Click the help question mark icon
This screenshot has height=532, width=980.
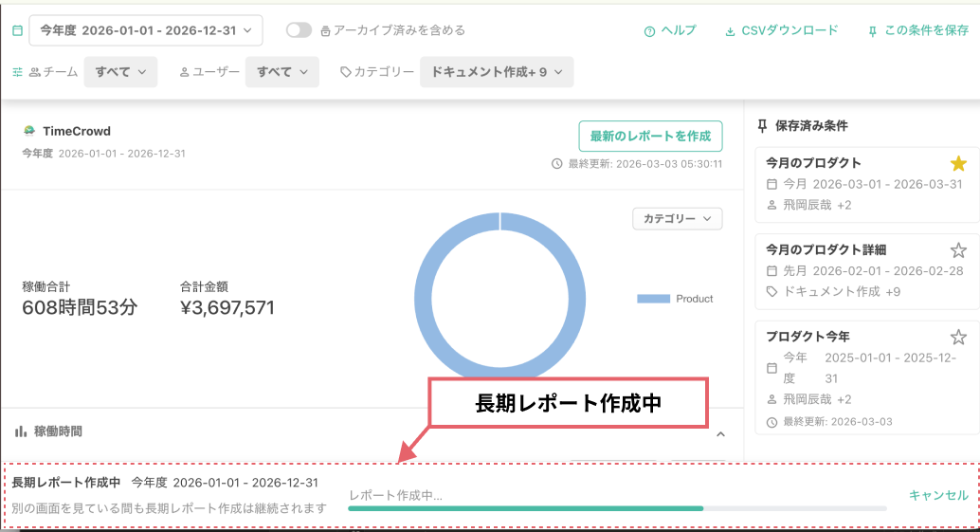tap(649, 31)
